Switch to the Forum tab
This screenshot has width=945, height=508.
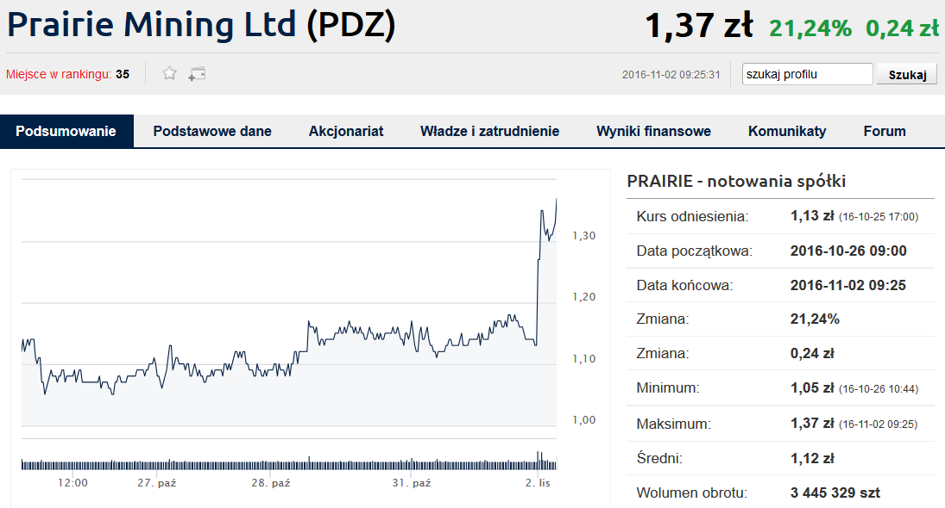click(885, 131)
